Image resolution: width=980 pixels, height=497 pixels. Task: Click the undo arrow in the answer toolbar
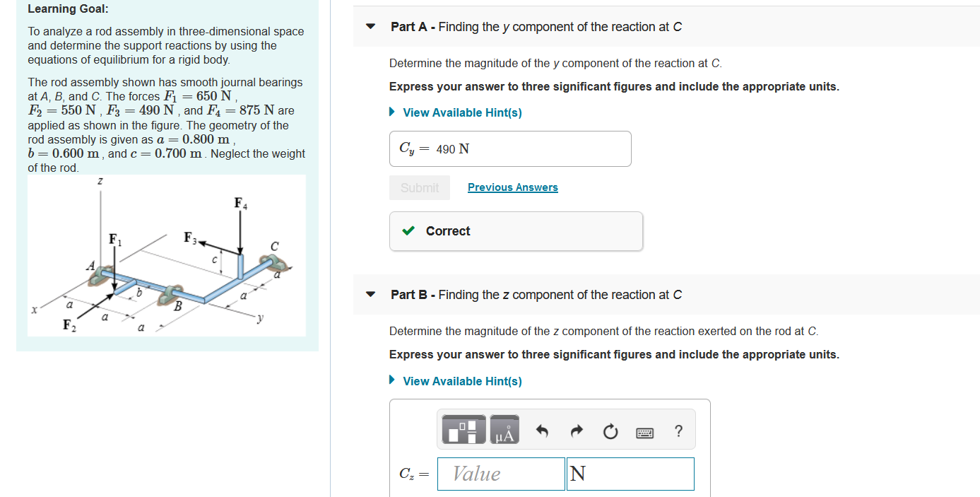(543, 428)
